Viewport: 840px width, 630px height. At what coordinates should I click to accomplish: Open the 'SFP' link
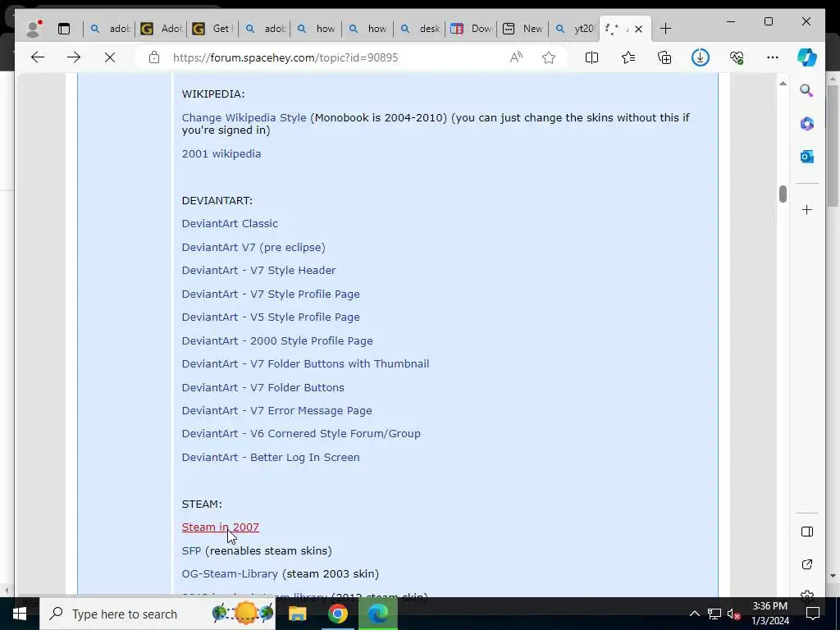coord(191,550)
